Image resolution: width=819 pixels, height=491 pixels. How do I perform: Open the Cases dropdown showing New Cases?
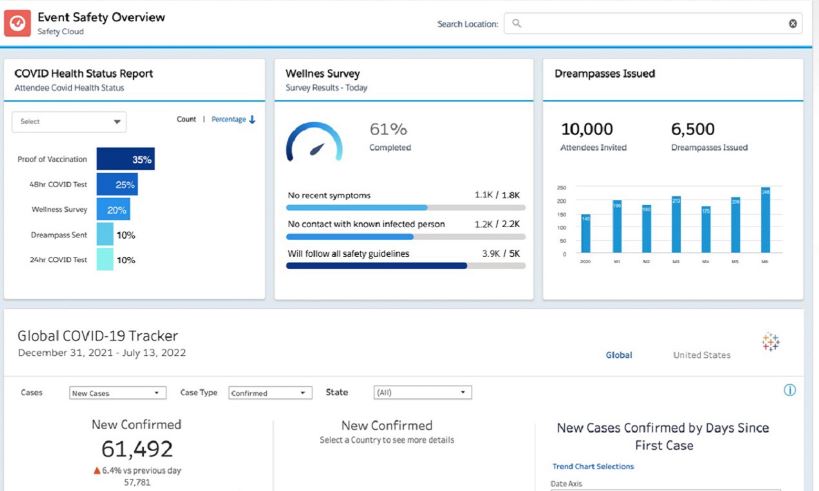tap(118, 393)
